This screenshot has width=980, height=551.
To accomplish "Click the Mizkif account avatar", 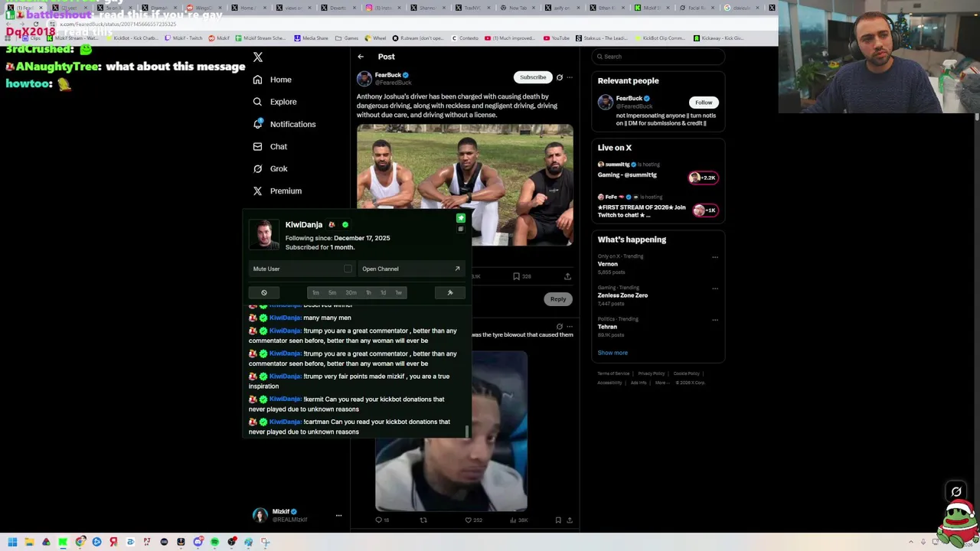I will [260, 515].
